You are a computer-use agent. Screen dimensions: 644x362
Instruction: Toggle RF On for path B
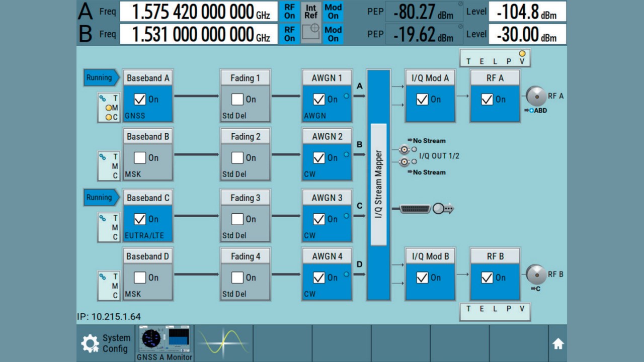tap(289, 34)
